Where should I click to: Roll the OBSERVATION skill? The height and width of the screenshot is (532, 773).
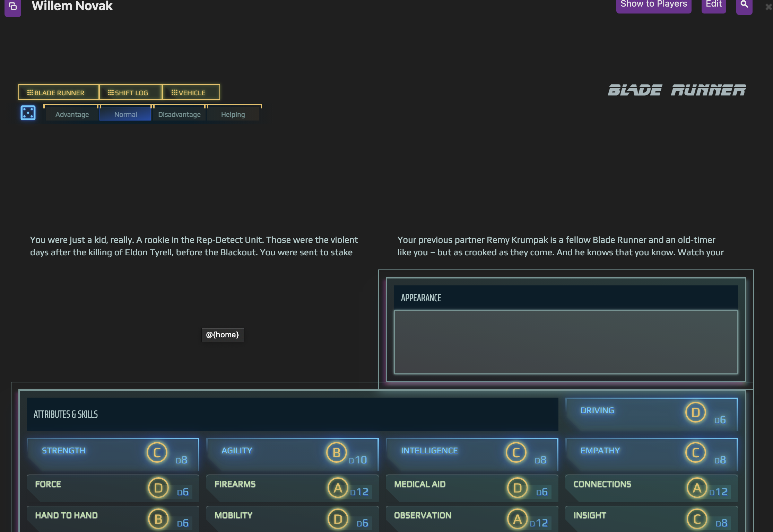(x=423, y=515)
